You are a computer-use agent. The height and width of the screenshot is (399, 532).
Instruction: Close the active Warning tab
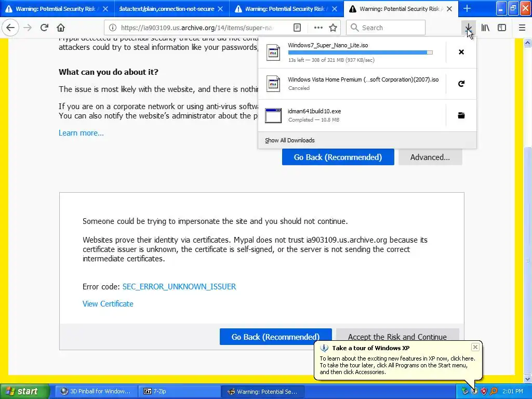click(x=449, y=9)
